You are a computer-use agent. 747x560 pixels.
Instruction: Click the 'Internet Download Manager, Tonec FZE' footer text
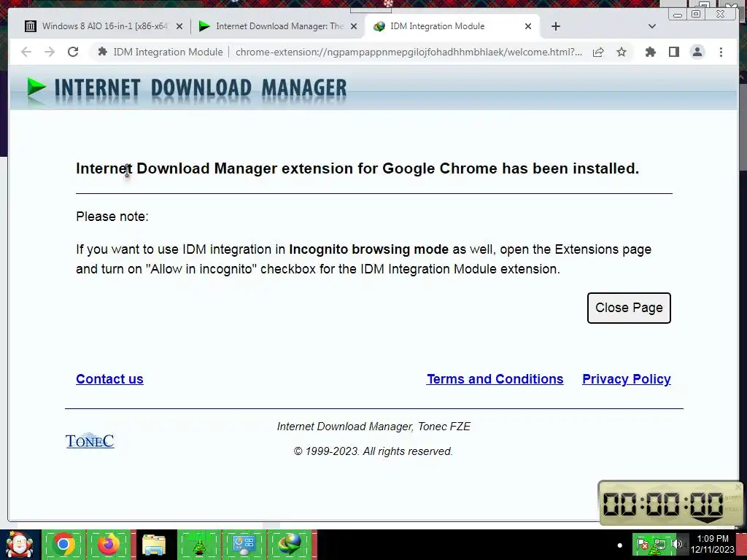[x=373, y=427]
